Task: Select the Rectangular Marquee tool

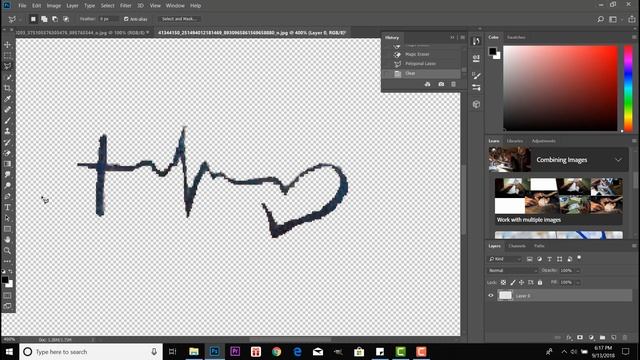Action: (x=7, y=55)
